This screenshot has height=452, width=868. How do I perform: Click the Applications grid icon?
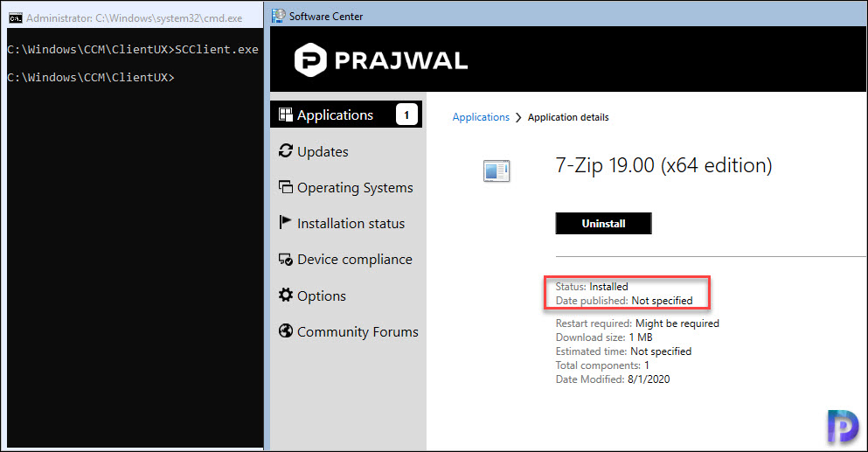(x=286, y=115)
